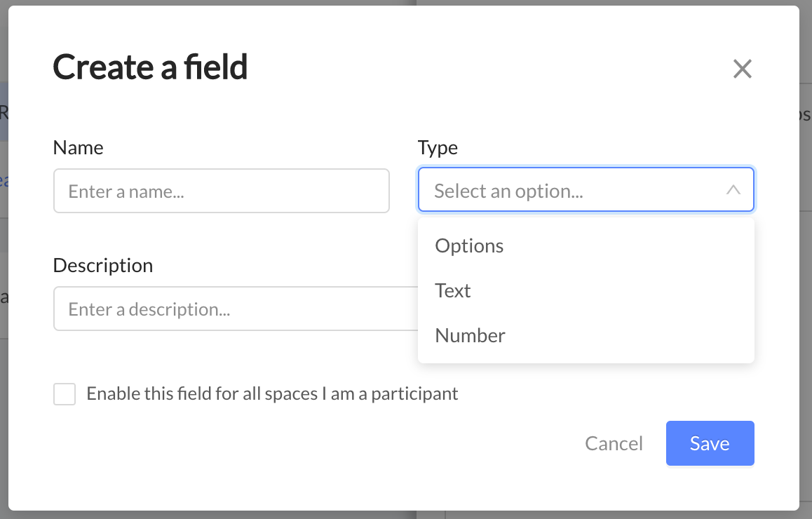Focus the Name input field
Screen dimensions: 812x519
pos(221,191)
